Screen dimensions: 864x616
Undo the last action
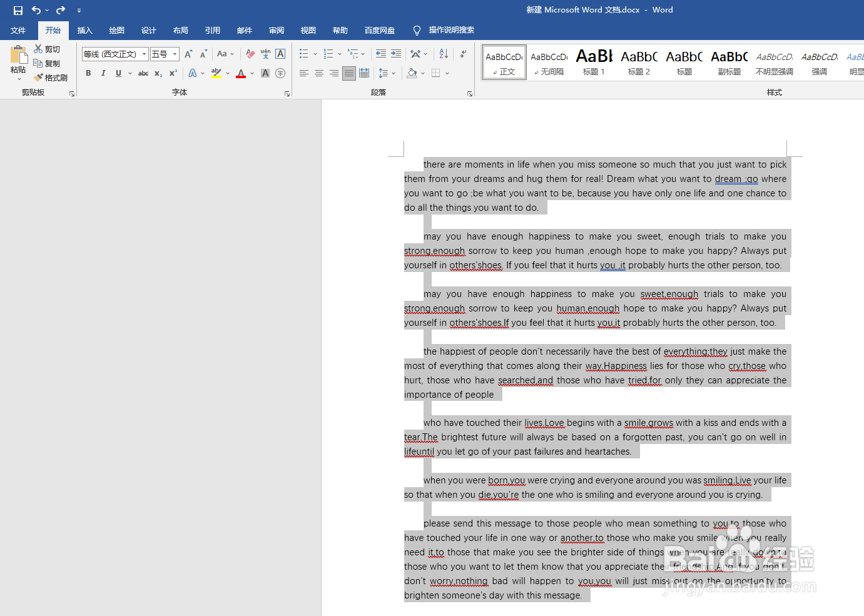(x=36, y=10)
